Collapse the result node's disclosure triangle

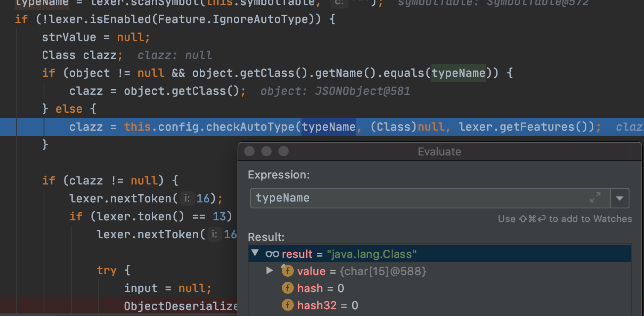(x=255, y=253)
